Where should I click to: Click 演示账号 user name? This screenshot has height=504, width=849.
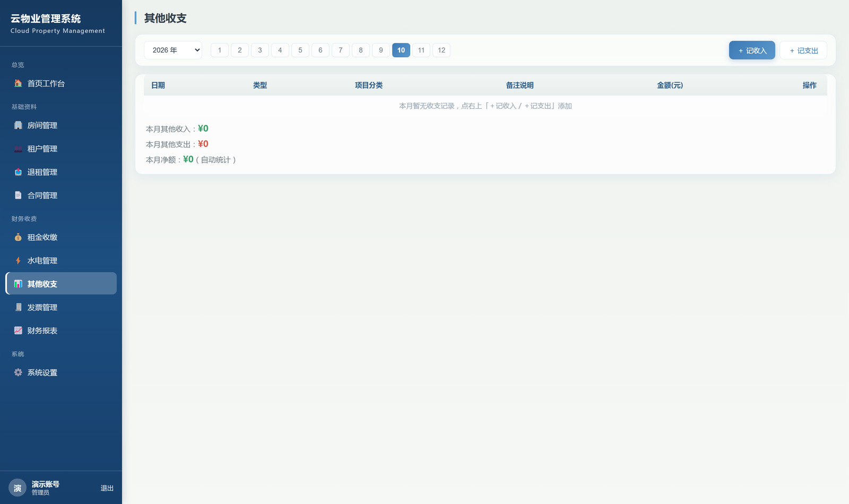point(45,484)
